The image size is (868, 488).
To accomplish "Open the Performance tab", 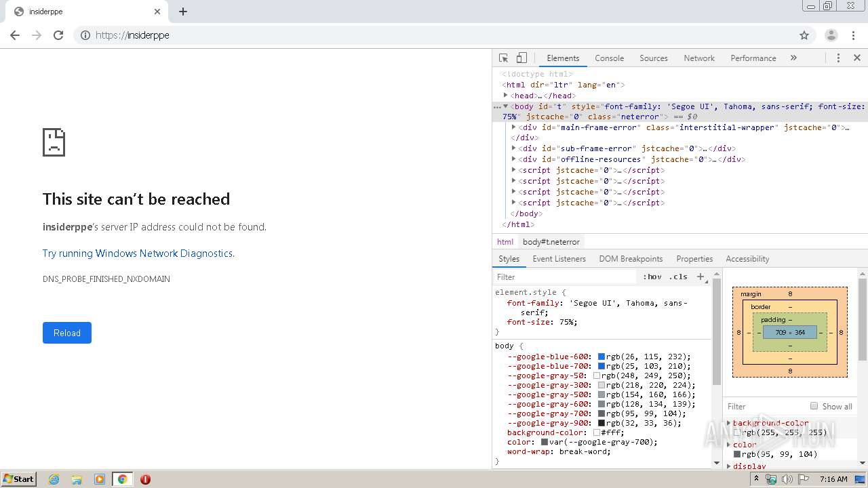I will coord(753,58).
